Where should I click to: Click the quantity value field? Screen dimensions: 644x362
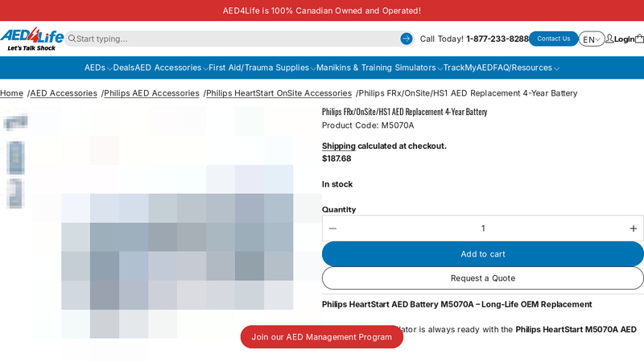483,228
